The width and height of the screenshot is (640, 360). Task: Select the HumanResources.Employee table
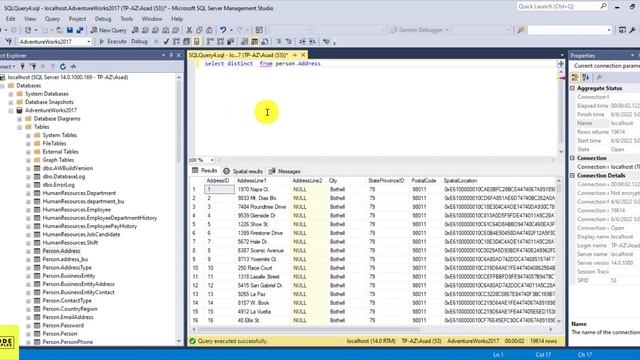pos(76,210)
